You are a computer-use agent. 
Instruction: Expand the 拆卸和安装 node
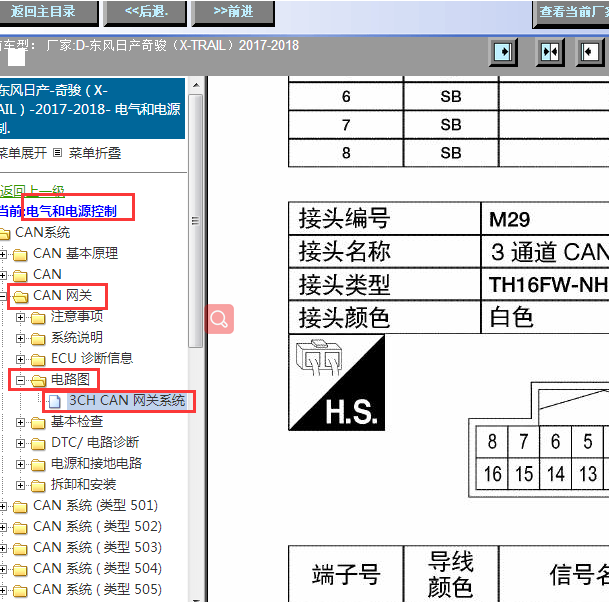click(x=20, y=485)
